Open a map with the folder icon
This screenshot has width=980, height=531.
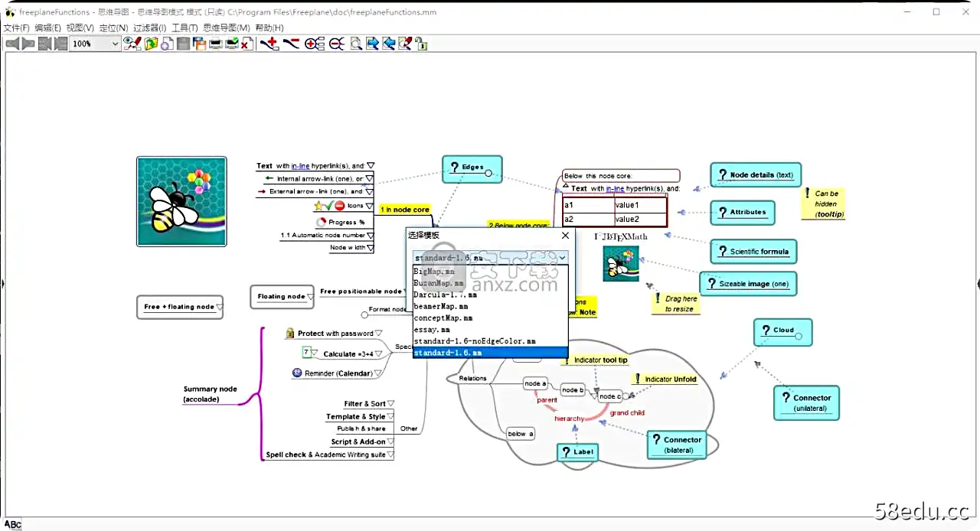(151, 44)
